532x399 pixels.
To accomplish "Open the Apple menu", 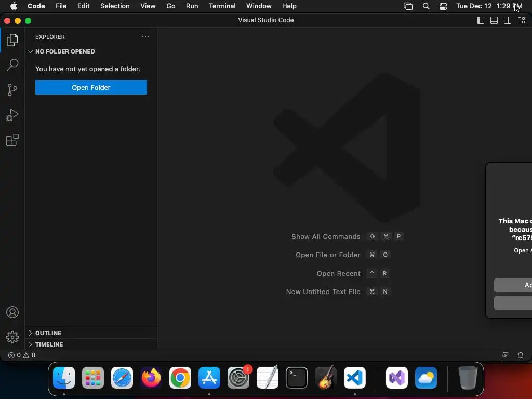I will 14,6.
